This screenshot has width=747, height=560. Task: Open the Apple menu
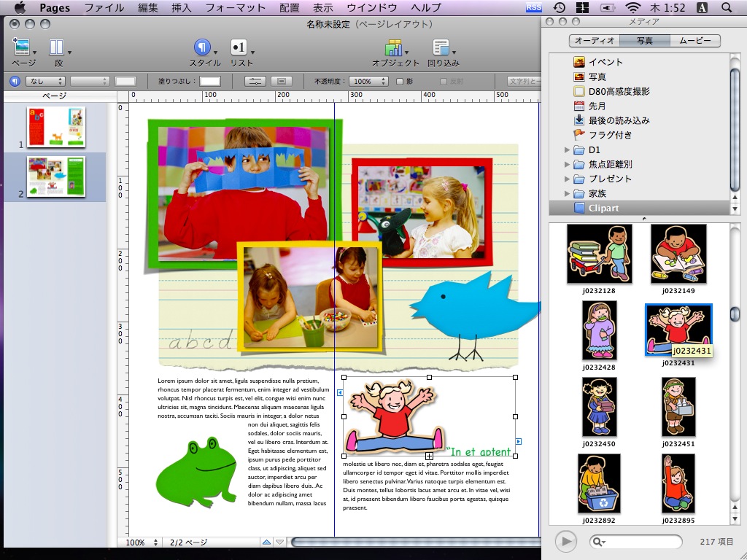click(20, 7)
